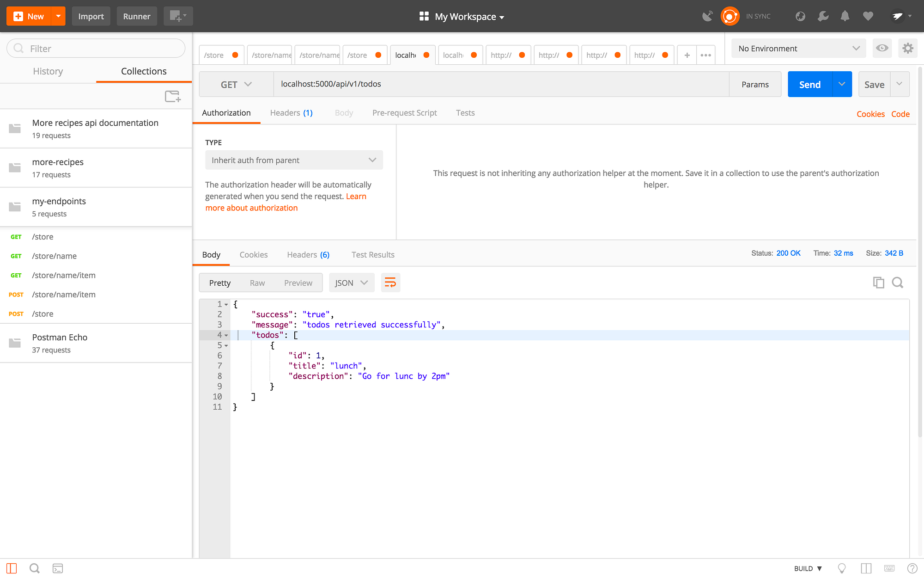Screen dimensions: 924x578
Task: Toggle two-pane layout icon in status bar
Action: (x=866, y=568)
